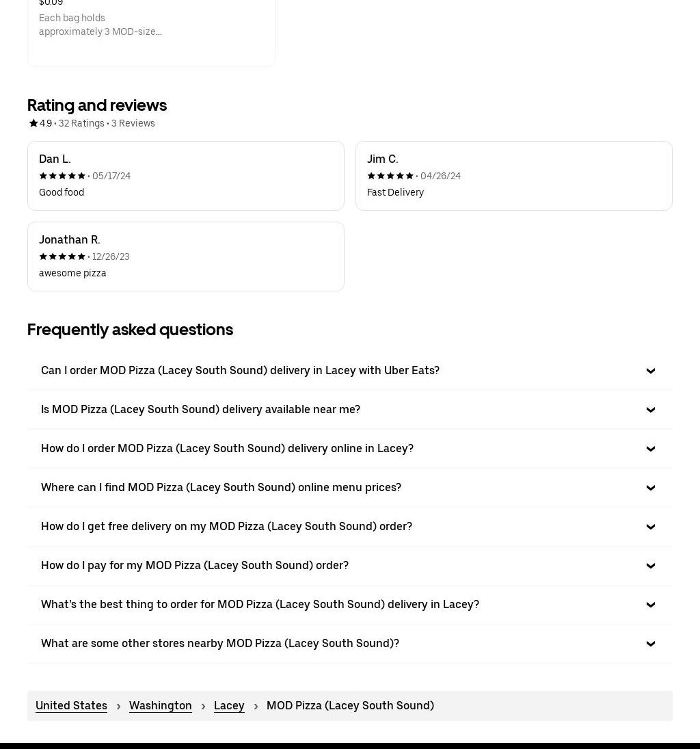Screen dimensions: 700x749
Task: Click chevron beside 'online menu prices' question
Action: [650, 488]
